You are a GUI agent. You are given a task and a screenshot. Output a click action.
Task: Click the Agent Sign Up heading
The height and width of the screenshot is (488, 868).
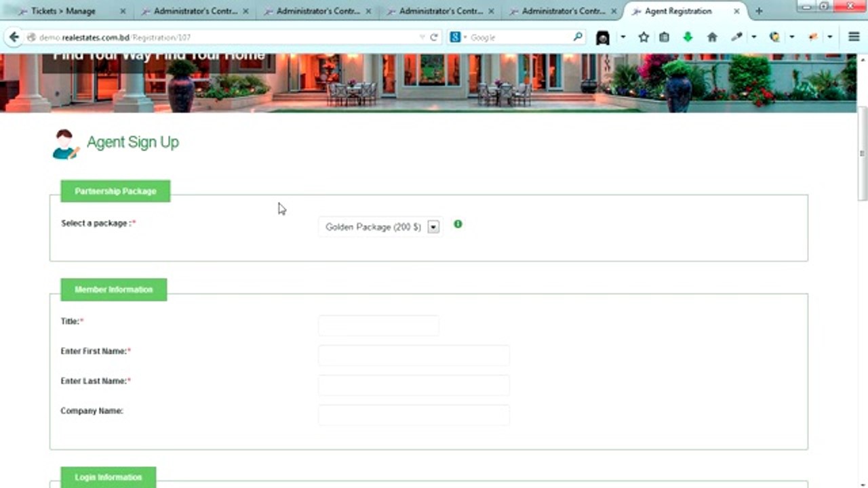[133, 142]
